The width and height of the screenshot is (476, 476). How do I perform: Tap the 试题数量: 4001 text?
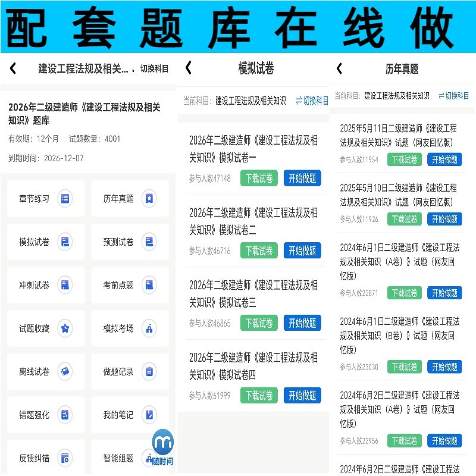(95, 139)
